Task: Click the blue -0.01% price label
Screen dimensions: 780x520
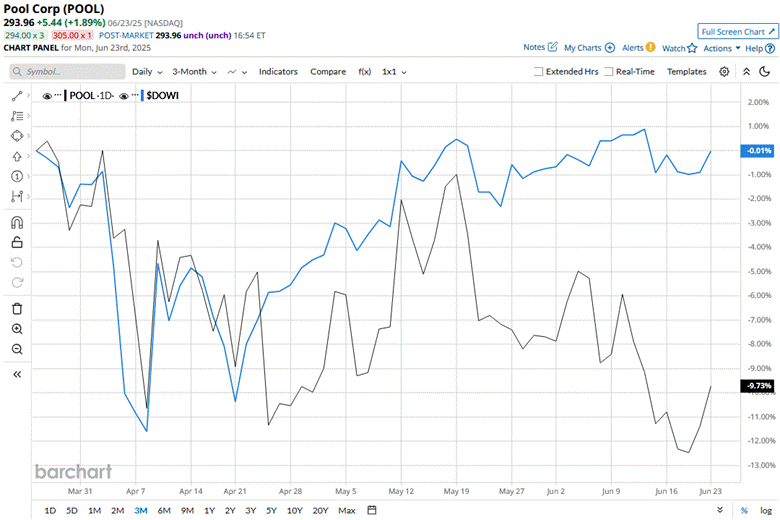Action: pyautogui.click(x=757, y=150)
